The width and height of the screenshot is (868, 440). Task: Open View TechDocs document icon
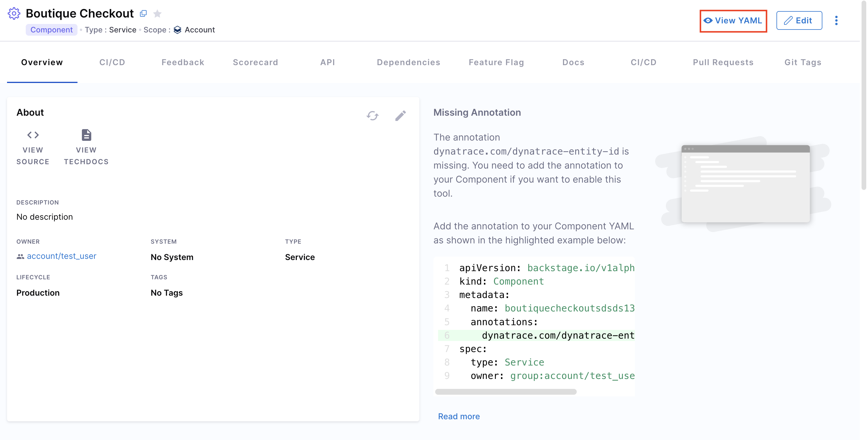pyautogui.click(x=86, y=135)
